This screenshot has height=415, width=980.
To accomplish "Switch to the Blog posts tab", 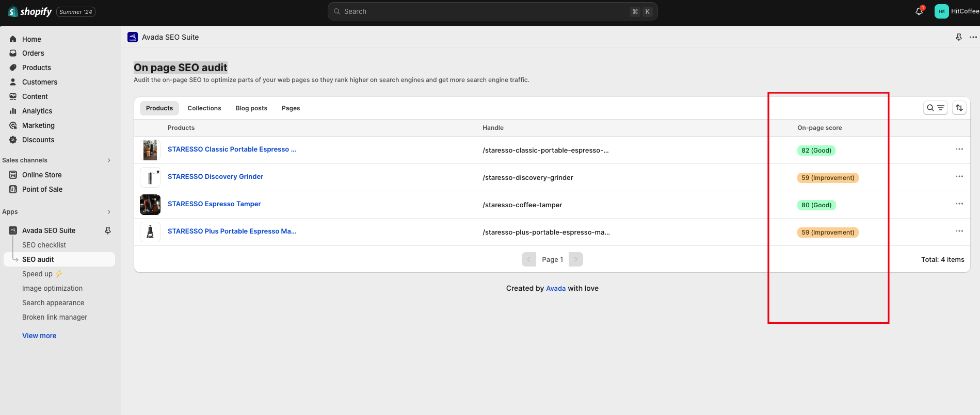I will [x=251, y=108].
